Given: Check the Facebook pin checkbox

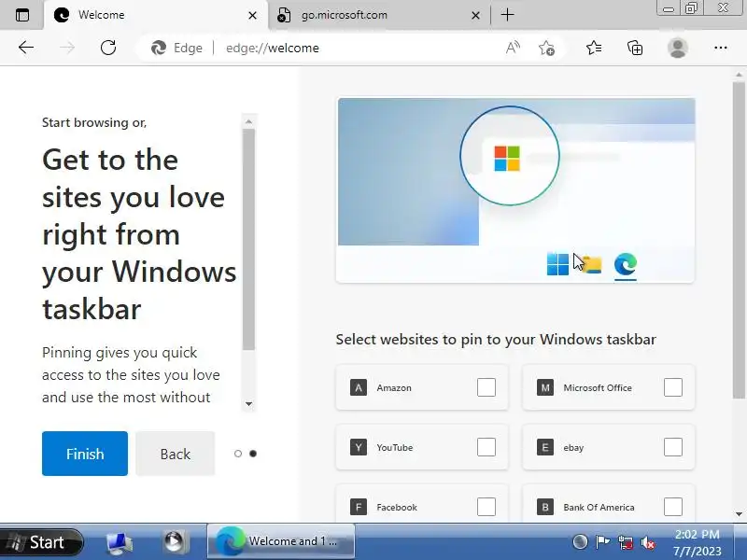Looking at the screenshot, I should click(x=486, y=507).
